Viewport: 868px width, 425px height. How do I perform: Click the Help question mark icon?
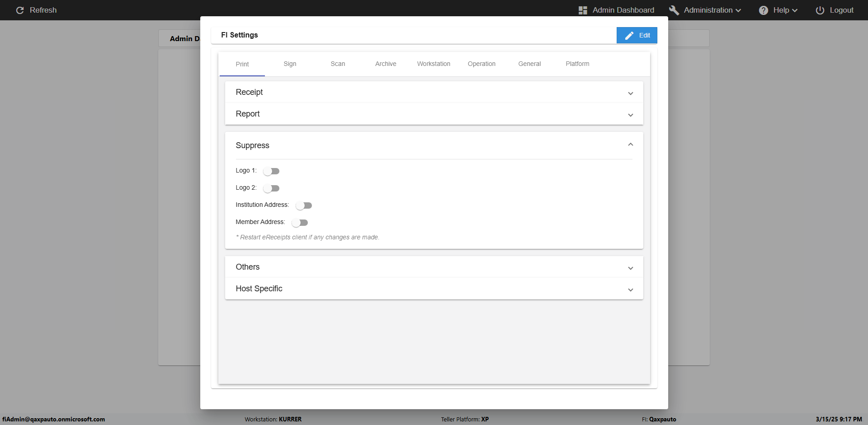click(764, 10)
